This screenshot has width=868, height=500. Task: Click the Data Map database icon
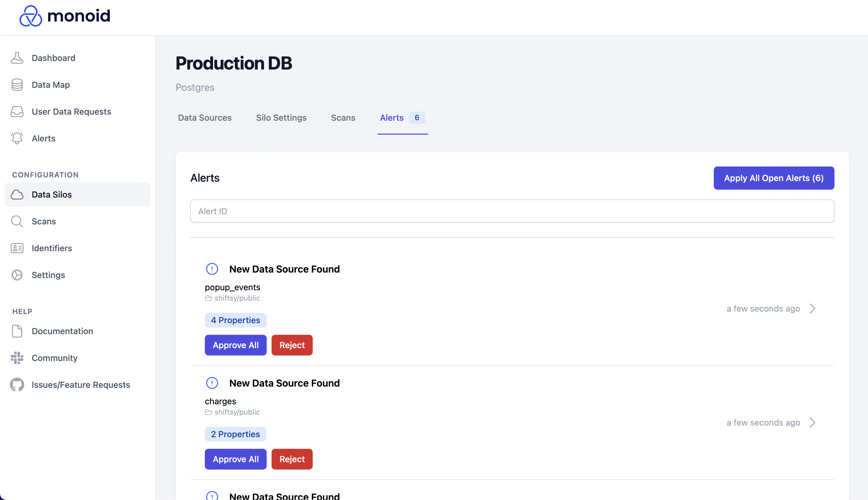17,85
